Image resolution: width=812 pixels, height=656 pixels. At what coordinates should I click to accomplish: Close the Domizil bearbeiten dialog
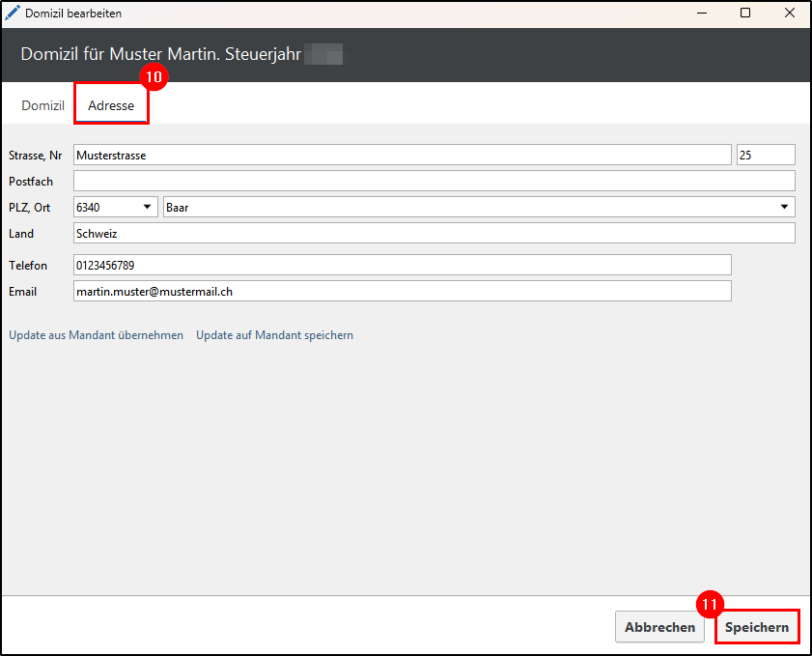789,14
